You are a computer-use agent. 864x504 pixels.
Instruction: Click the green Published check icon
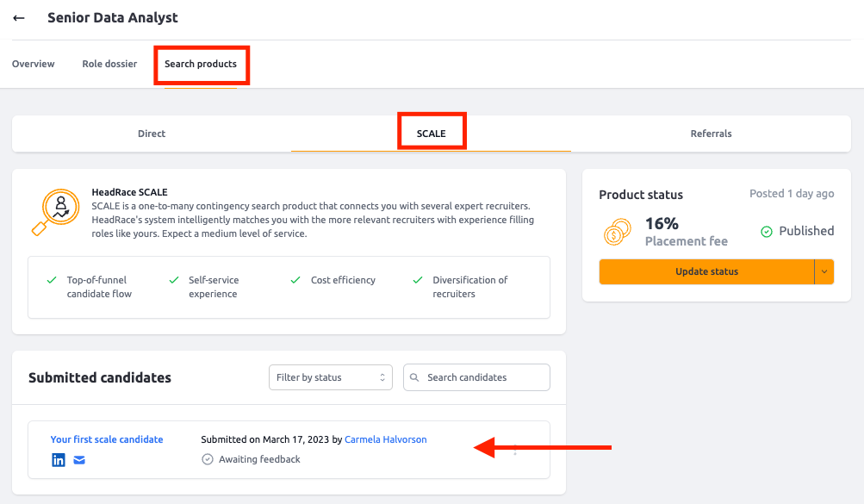(x=767, y=232)
